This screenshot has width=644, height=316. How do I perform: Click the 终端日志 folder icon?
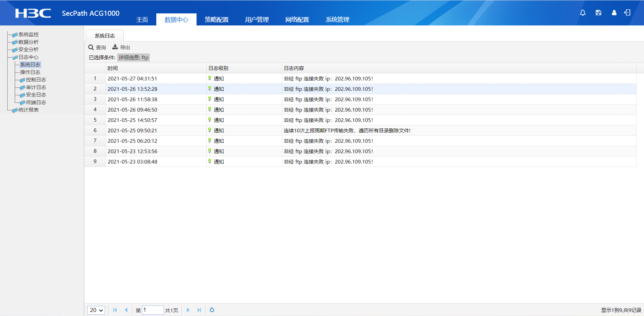coord(22,103)
